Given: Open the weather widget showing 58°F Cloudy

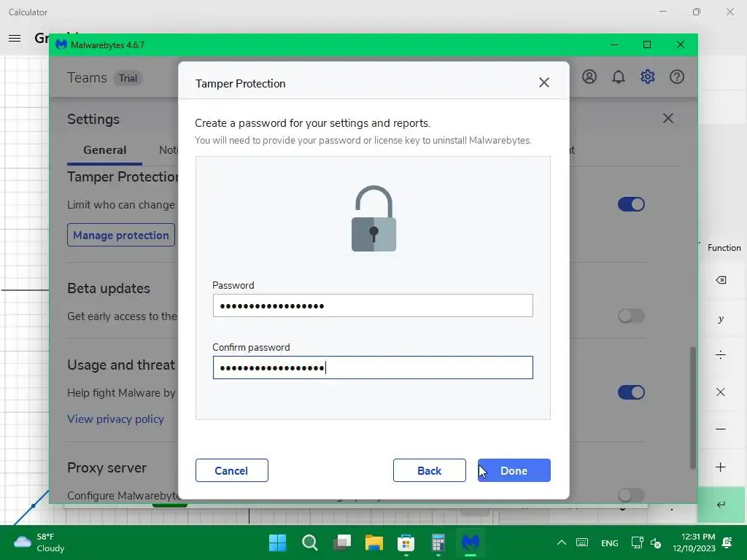Looking at the screenshot, I should [x=39, y=542].
